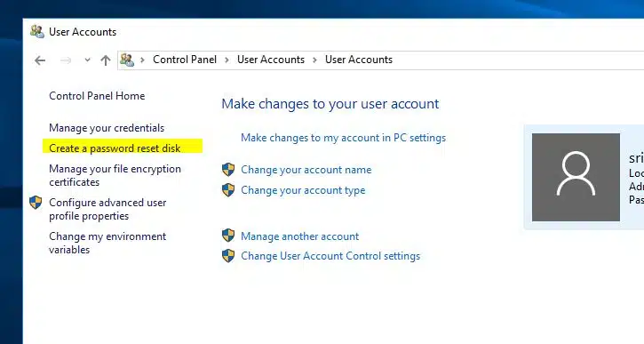
Task: Click shield icon beside Change User Account Control
Action: click(228, 256)
